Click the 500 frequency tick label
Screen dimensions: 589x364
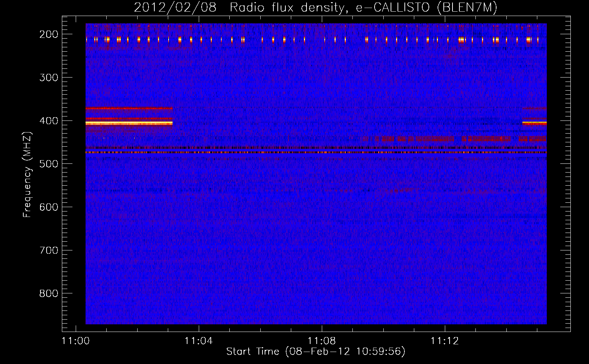(49, 164)
